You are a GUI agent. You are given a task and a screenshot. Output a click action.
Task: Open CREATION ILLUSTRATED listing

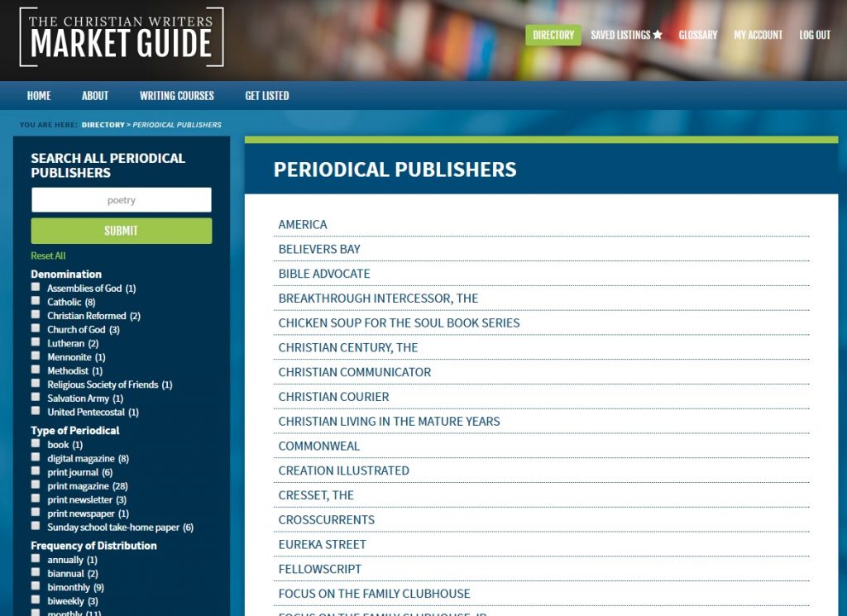pyautogui.click(x=343, y=470)
